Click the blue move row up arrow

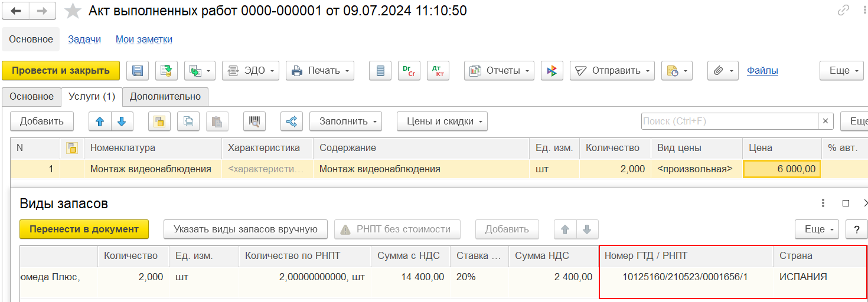click(100, 122)
